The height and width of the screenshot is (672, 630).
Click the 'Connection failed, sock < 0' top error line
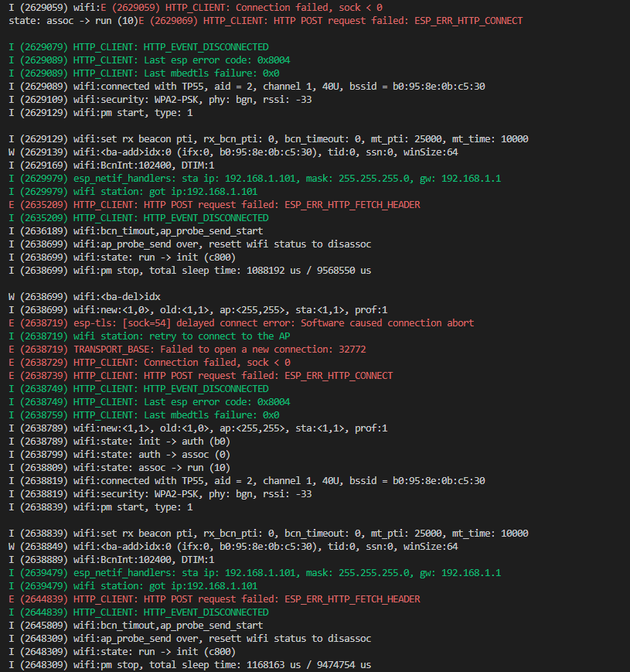(x=241, y=8)
